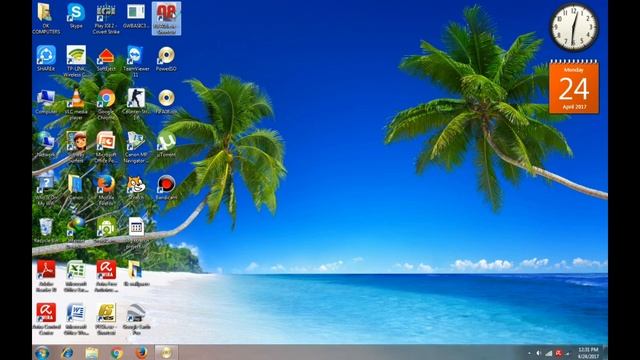The image size is (640, 360).
Task: Open the gold disc icon below PowerISO
Action: [166, 101]
